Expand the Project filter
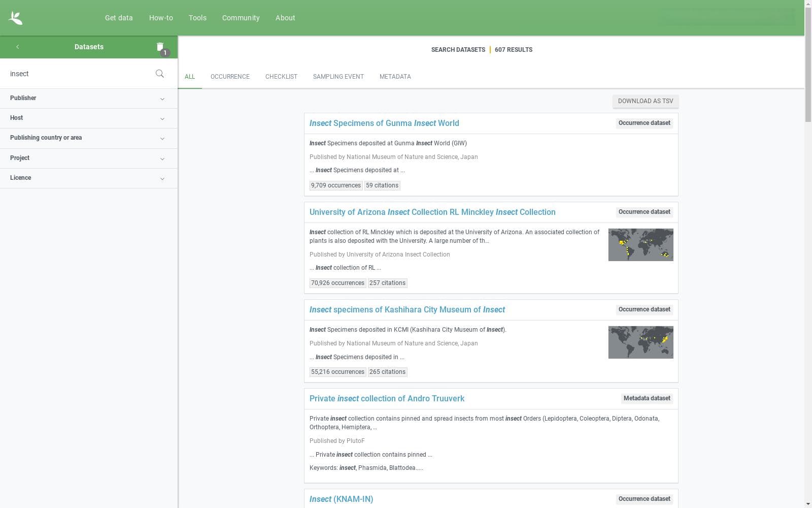The height and width of the screenshot is (508, 812). (89, 158)
